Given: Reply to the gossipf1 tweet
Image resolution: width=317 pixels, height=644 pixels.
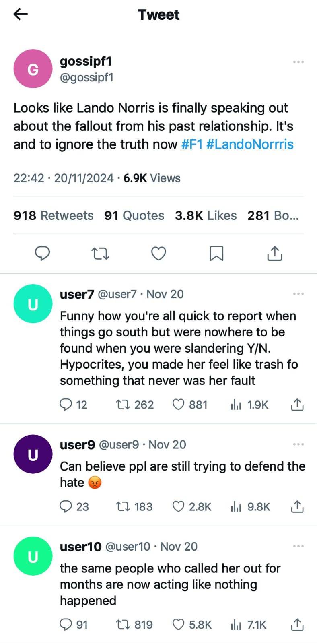Looking at the screenshot, I should point(43,253).
